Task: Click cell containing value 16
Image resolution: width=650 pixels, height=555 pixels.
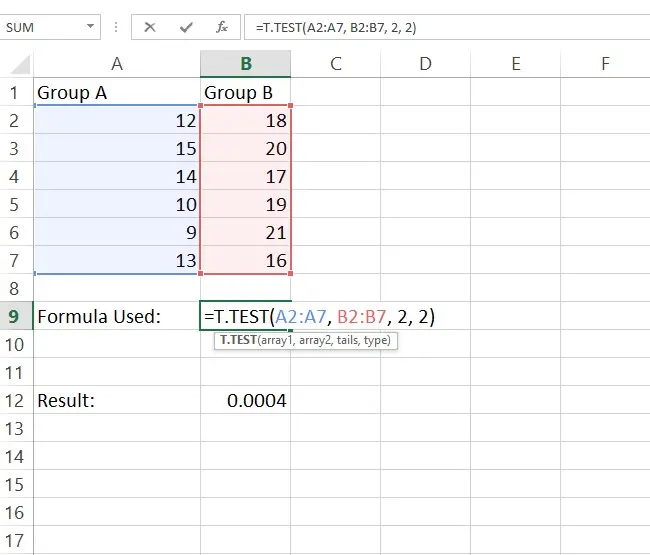Action: click(x=246, y=260)
